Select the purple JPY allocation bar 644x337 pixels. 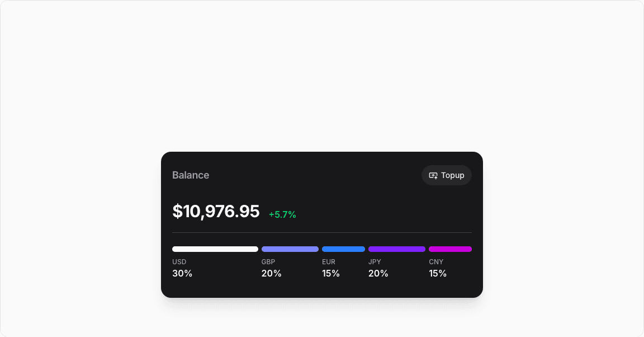tap(397, 249)
